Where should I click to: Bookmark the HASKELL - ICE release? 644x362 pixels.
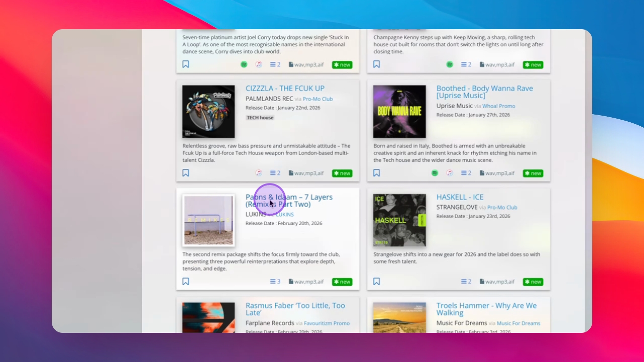click(x=377, y=282)
